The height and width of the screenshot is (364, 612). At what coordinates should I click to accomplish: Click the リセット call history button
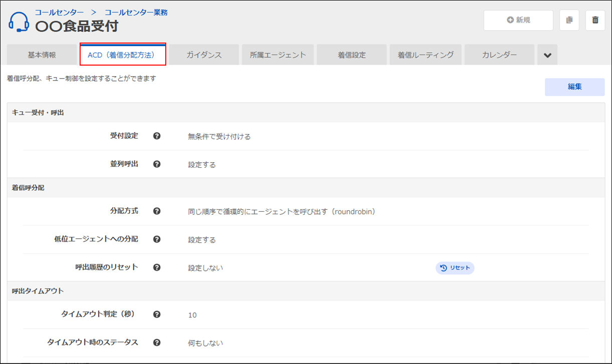point(455,268)
